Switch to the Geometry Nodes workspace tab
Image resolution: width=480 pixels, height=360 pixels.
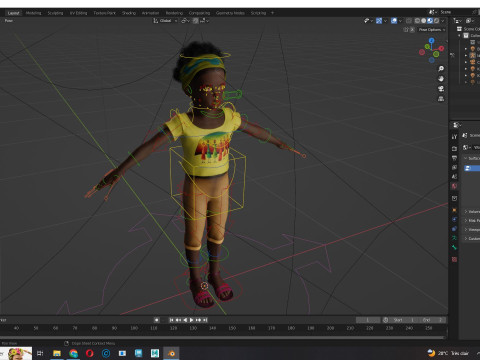click(230, 13)
